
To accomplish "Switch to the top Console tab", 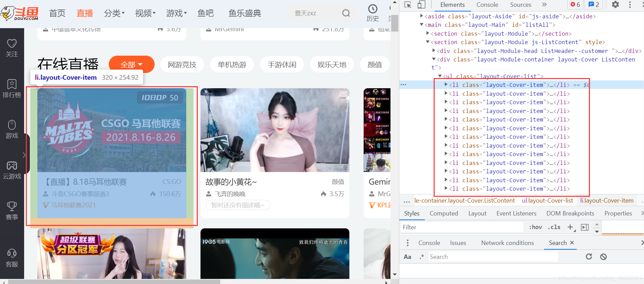I will [487, 5].
